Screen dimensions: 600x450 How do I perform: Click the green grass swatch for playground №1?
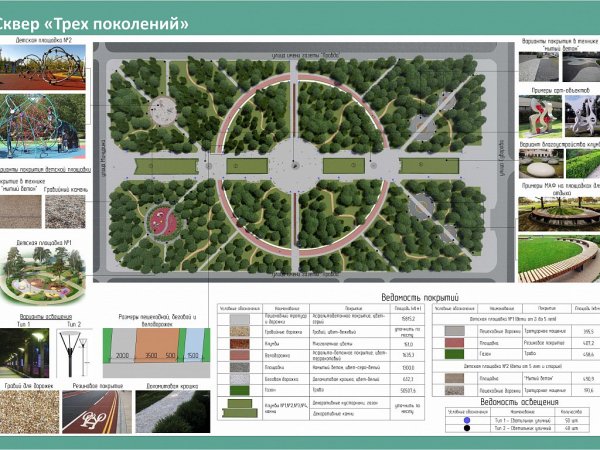454,354
